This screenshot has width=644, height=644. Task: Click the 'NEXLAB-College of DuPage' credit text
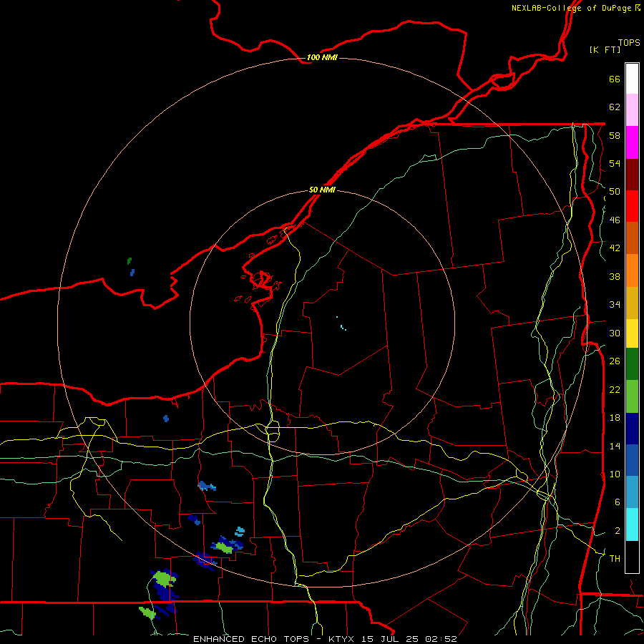[571, 8]
